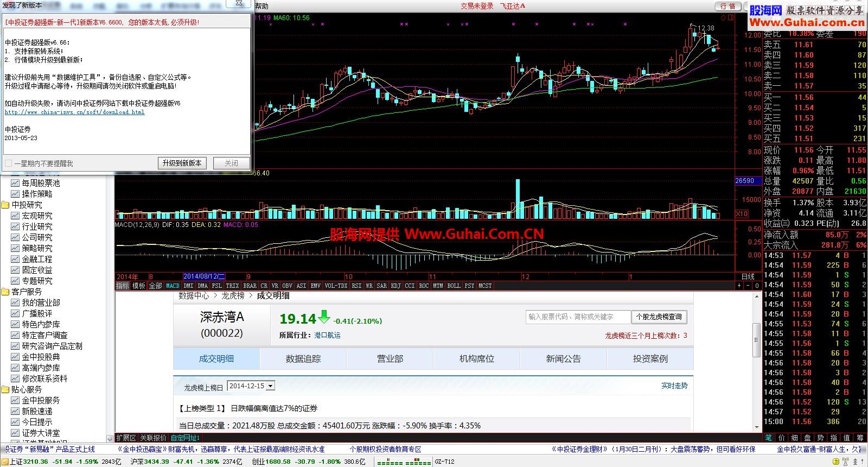
Task: Click the diamond icon above price axis
Action: click(x=723, y=17)
